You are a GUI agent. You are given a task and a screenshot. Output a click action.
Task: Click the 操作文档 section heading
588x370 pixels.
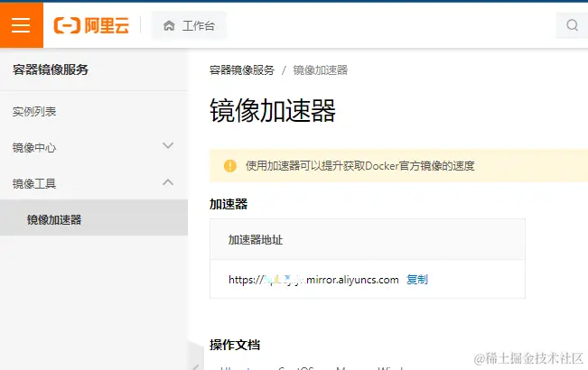click(x=235, y=345)
